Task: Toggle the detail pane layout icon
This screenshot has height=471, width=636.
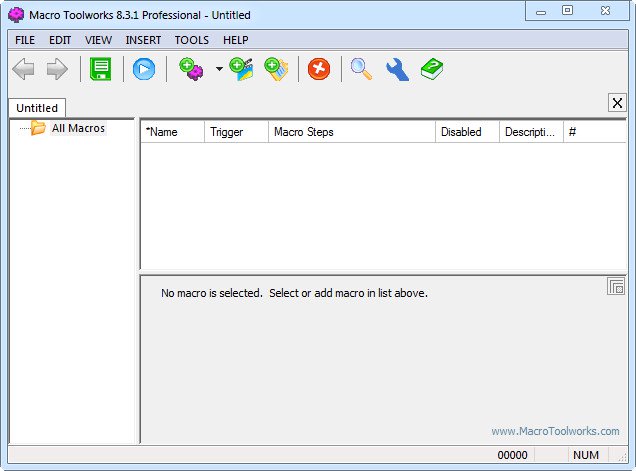Action: point(616,286)
